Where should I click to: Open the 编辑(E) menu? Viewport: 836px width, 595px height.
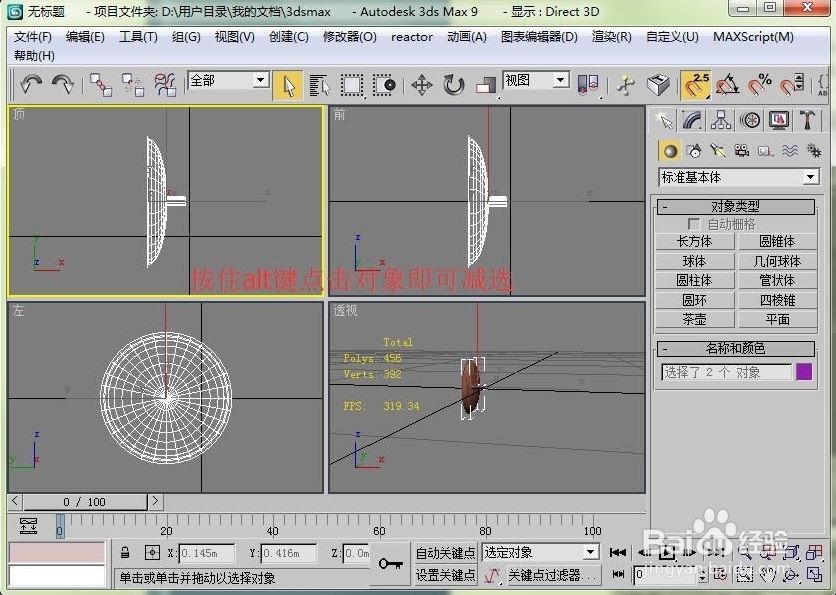(85, 37)
